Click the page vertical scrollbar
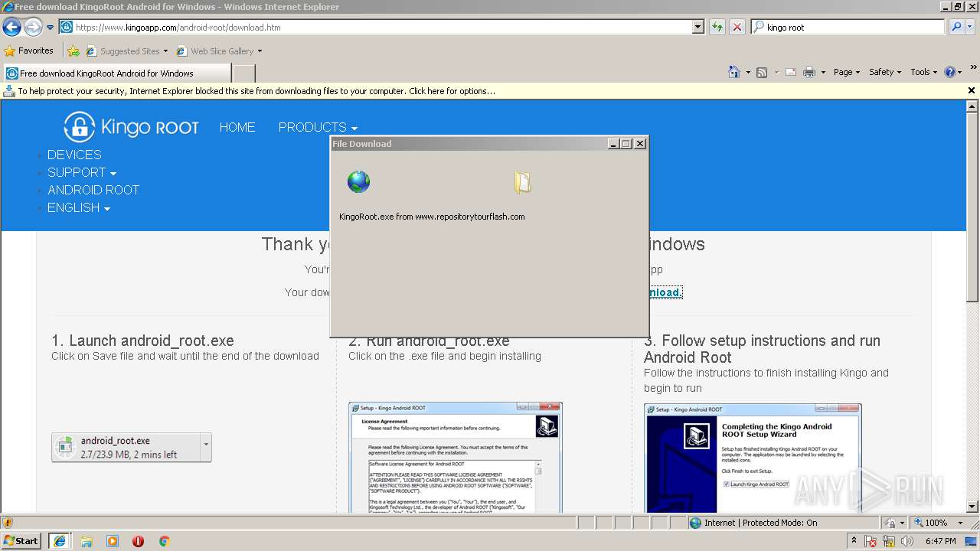Viewport: 980px width, 551px height. [972, 306]
